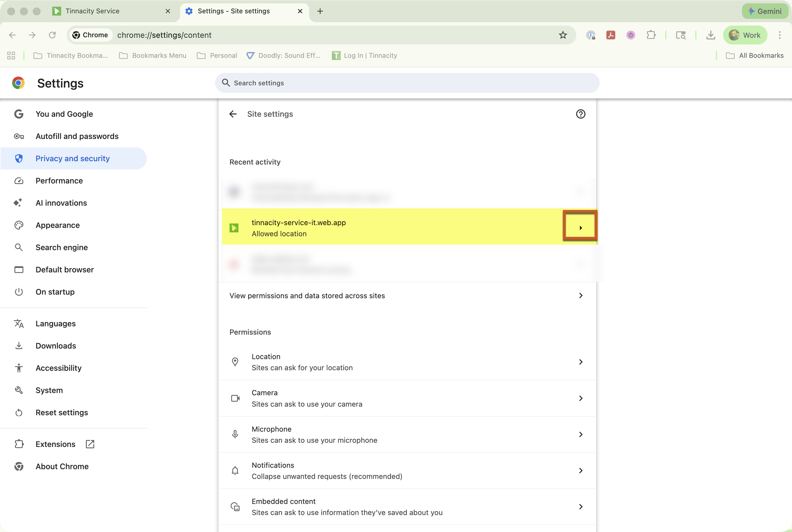Open Chrome three-dot menu
Viewport: 792px width, 532px height.
pos(779,35)
